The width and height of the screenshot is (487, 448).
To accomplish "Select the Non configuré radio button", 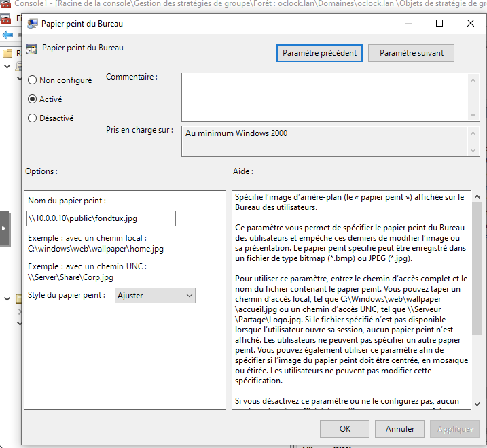I will [x=32, y=80].
